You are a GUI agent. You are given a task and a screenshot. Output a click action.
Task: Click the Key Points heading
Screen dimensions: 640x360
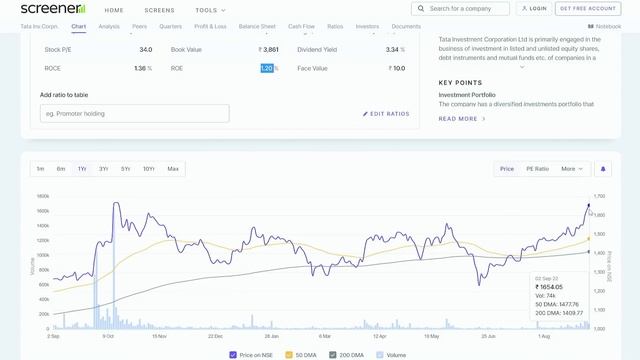pyautogui.click(x=460, y=82)
